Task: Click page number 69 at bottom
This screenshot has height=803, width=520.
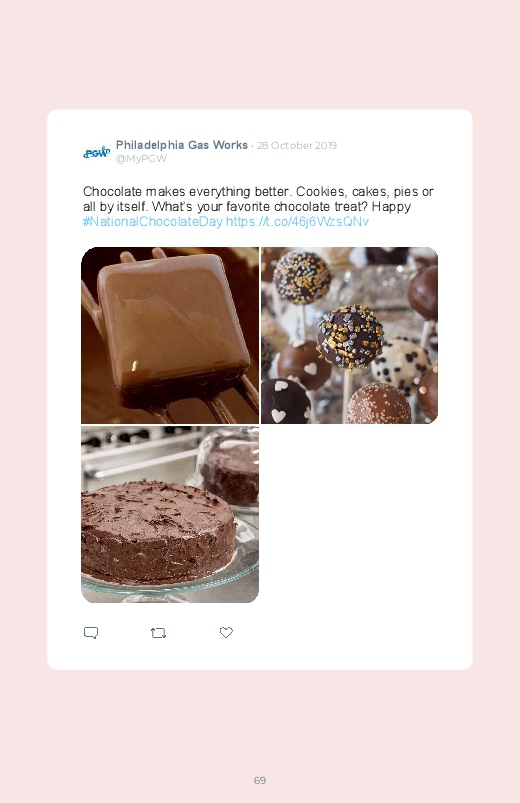Action: [x=260, y=780]
